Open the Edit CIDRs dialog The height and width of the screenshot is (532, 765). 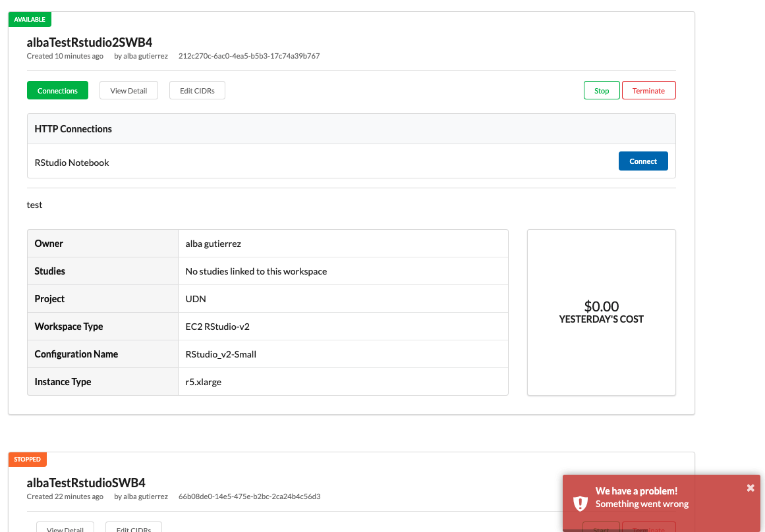click(x=197, y=90)
